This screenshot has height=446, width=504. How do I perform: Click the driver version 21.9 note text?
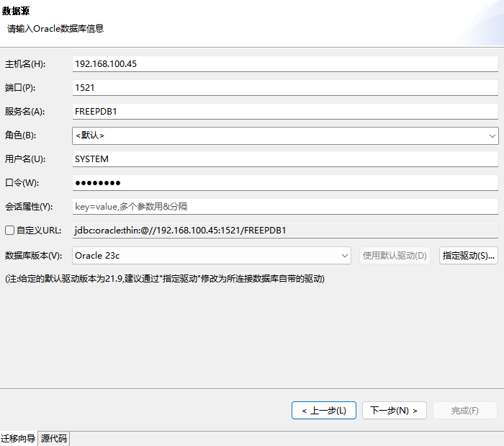coord(165,278)
